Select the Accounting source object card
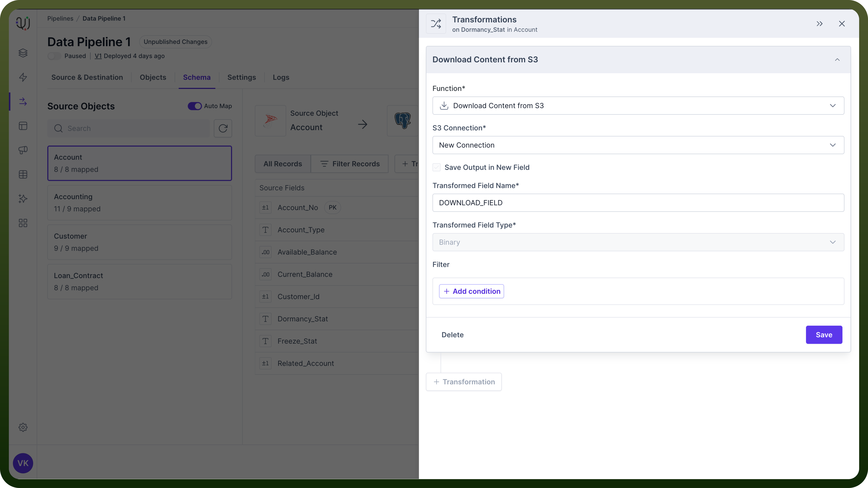The image size is (868, 488). point(139,203)
